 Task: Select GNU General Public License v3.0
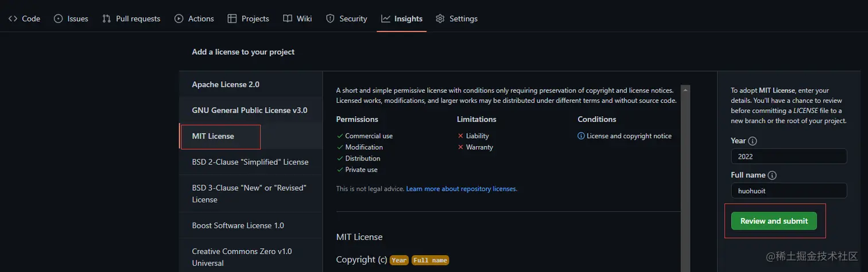click(250, 110)
